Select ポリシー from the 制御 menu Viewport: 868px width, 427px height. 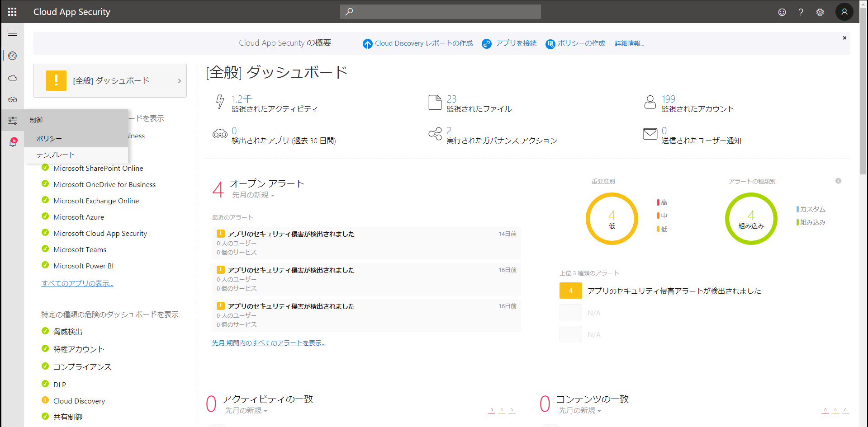tap(48, 138)
